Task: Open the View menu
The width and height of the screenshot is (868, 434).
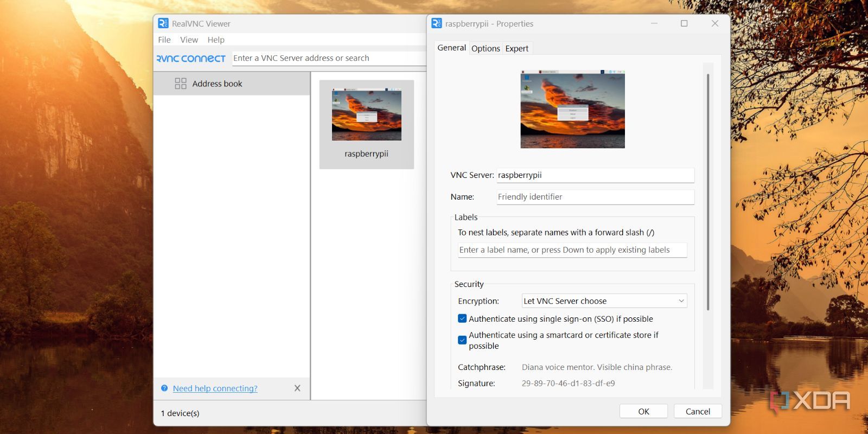Action: click(189, 40)
